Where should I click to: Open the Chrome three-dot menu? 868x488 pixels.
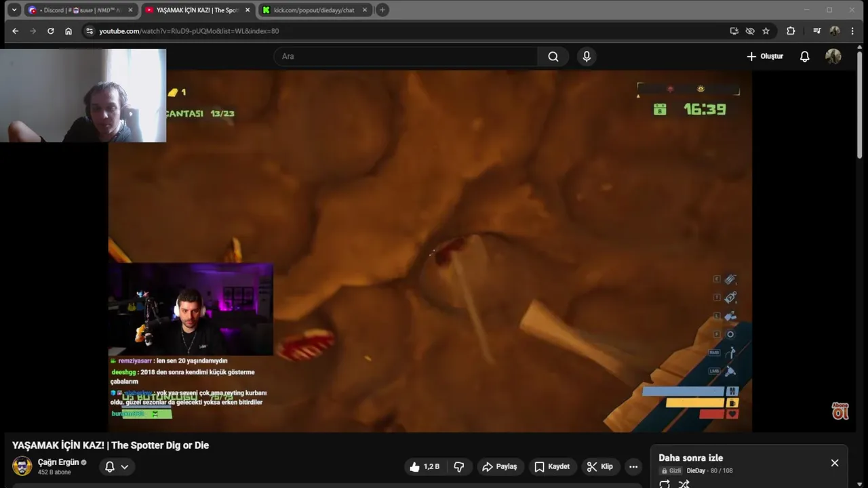[x=852, y=31]
